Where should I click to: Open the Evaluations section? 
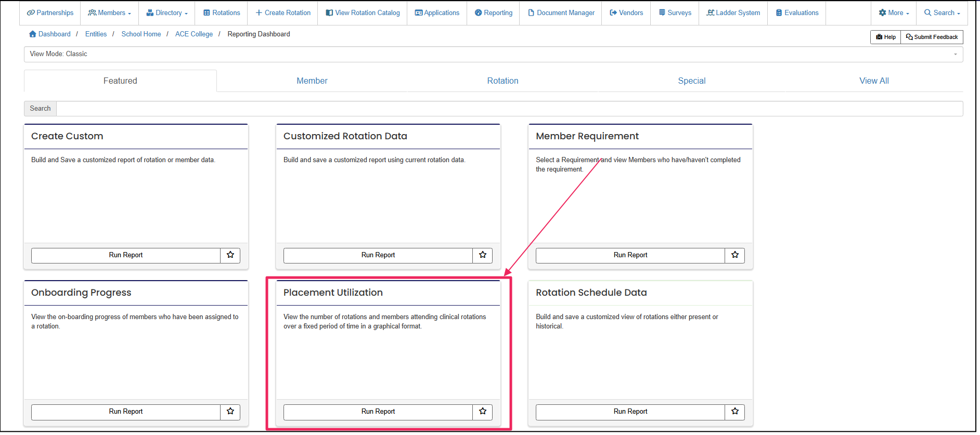pyautogui.click(x=796, y=12)
